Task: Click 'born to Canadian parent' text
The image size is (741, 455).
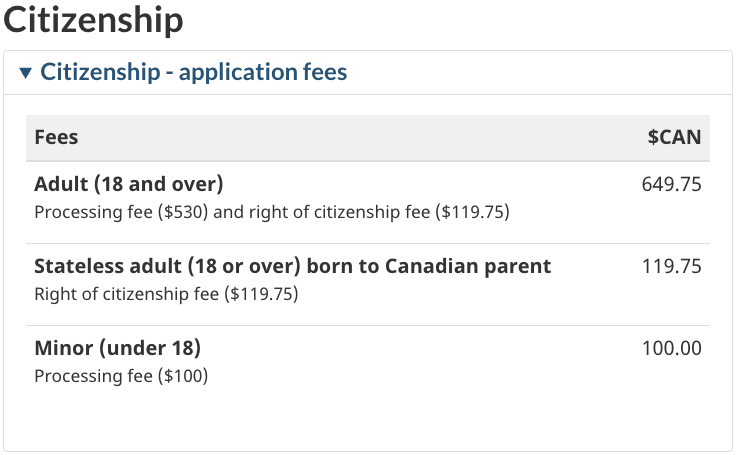Action: point(429,266)
